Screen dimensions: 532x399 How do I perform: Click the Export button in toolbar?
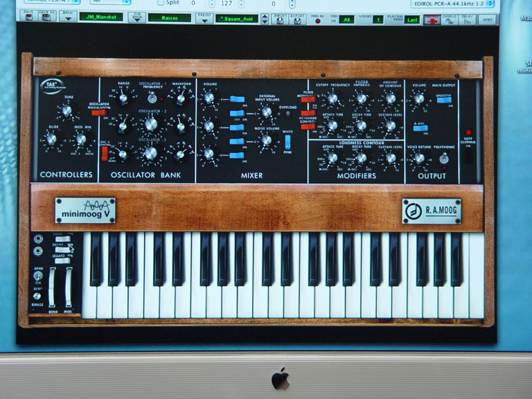296,18
